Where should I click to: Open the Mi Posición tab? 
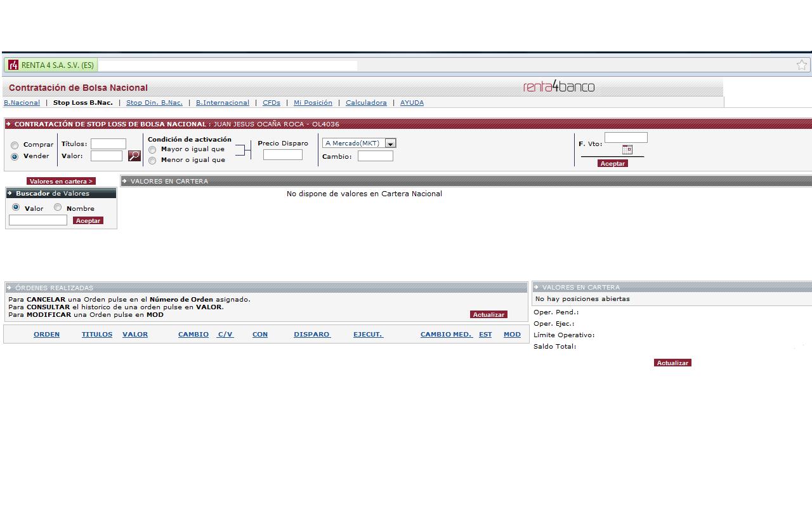tap(313, 102)
